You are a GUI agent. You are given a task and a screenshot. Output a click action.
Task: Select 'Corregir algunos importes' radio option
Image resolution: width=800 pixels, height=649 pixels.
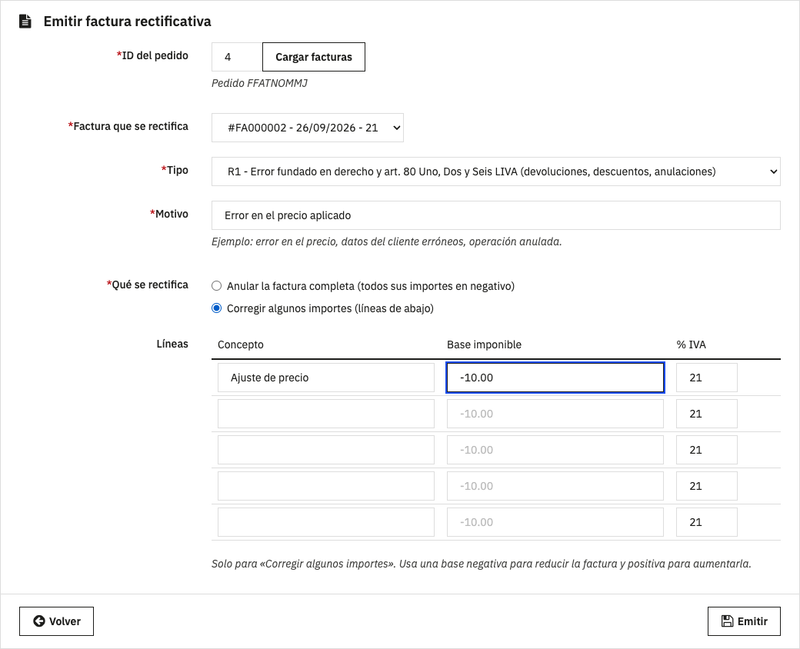[x=216, y=308]
